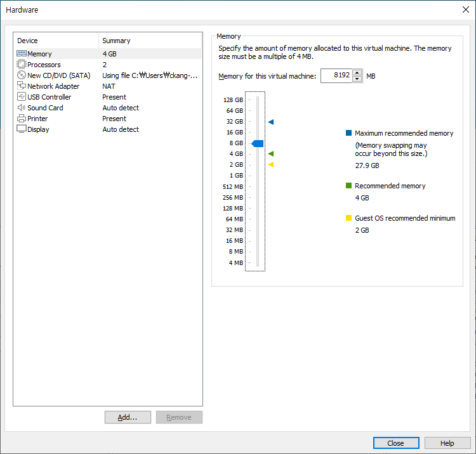476x454 pixels.
Task: Click the 128 GB slider label
Action: [233, 100]
